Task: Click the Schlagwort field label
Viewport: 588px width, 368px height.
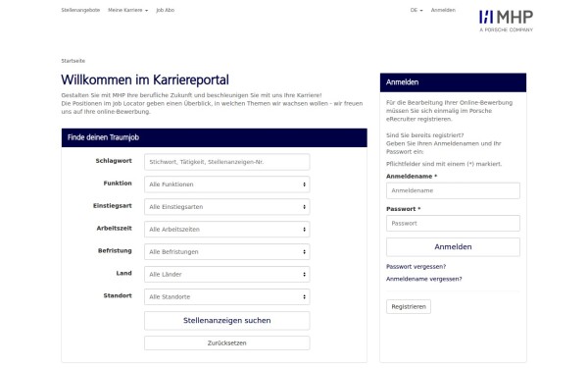Action: (114, 161)
